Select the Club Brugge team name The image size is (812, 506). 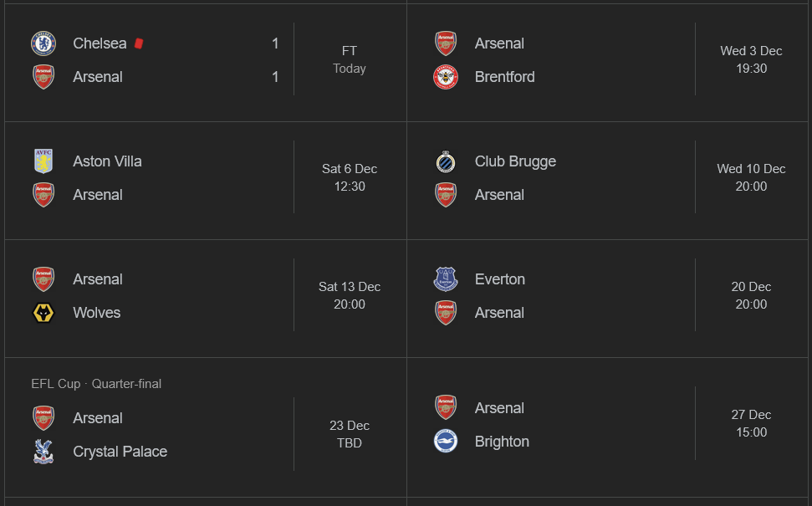click(515, 161)
